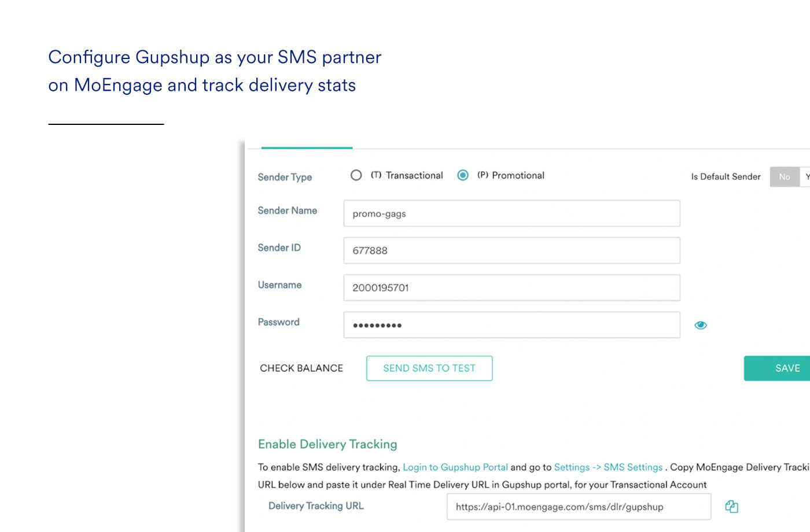Viewport: 810px width, 532px height.
Task: Click the Sender Name input field
Action: (x=511, y=213)
